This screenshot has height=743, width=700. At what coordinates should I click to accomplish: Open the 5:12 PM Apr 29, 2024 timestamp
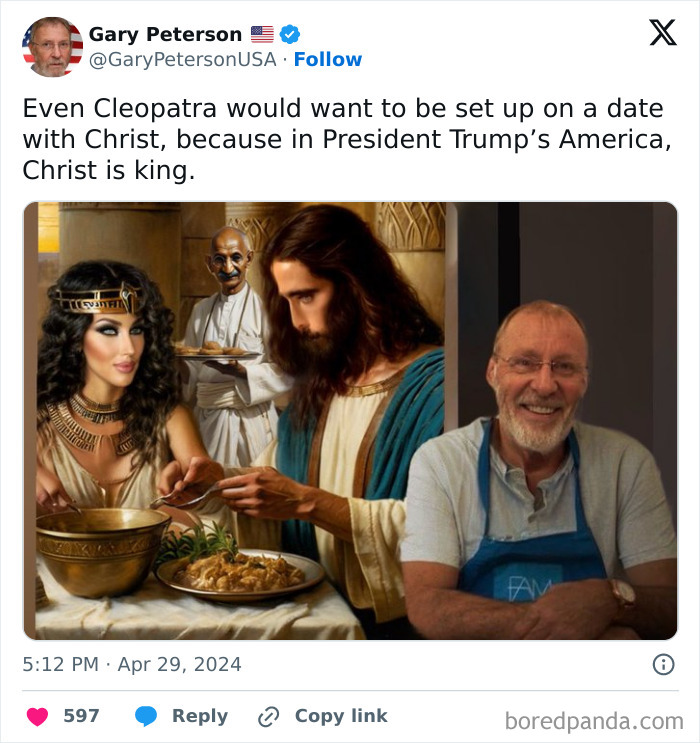click(132, 664)
